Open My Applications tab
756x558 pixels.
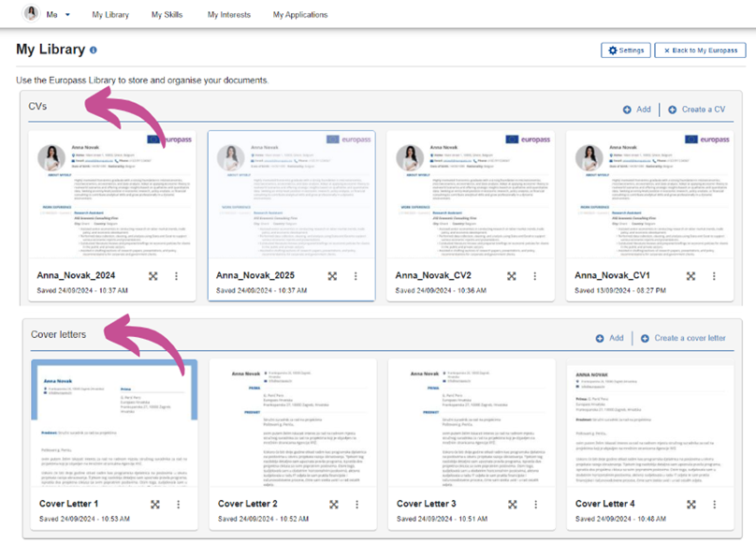(x=300, y=15)
